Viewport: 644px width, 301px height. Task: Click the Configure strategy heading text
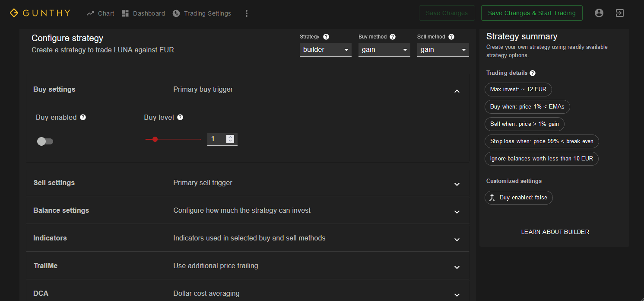[x=67, y=38]
